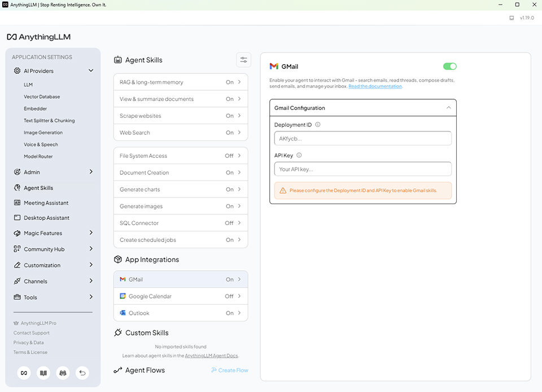Open Privacy & Data link

coord(28,342)
